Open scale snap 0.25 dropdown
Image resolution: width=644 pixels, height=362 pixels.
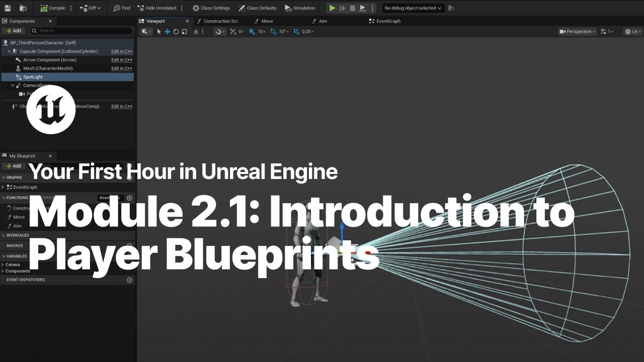[307, 31]
